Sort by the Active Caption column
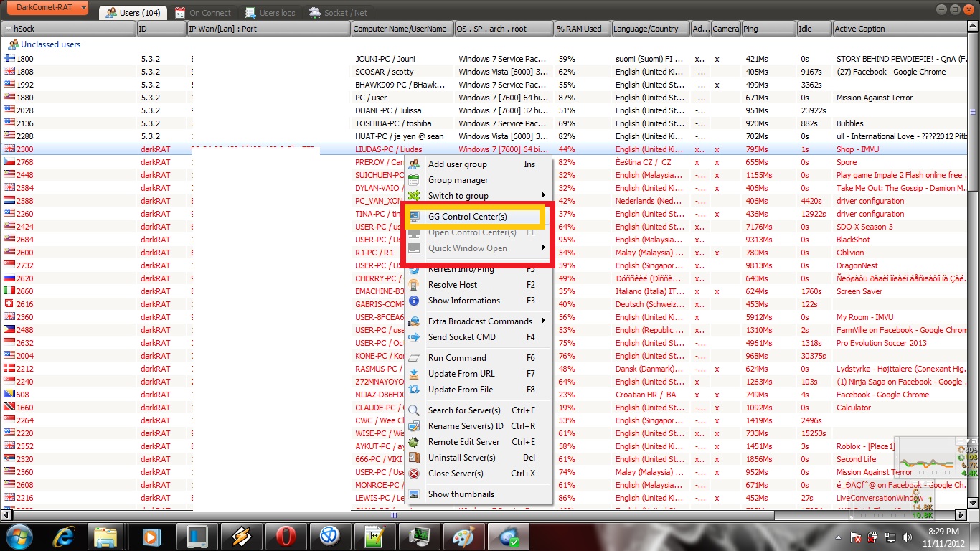 tap(900, 29)
